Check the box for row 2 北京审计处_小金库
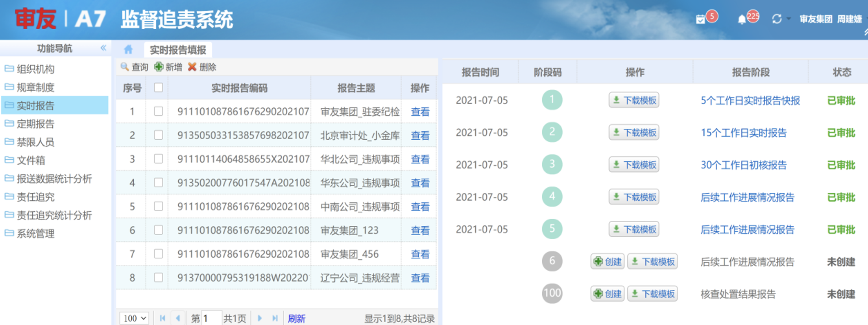The image size is (868, 325). 158,135
